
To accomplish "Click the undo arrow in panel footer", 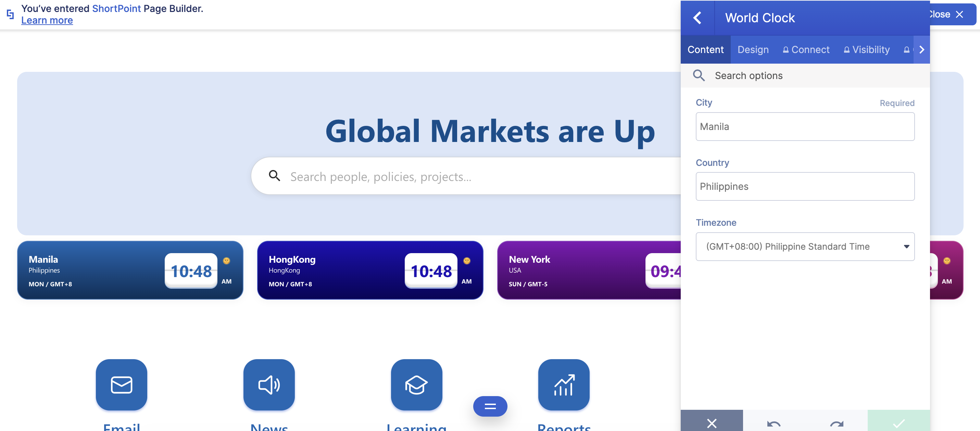I will click(x=774, y=423).
